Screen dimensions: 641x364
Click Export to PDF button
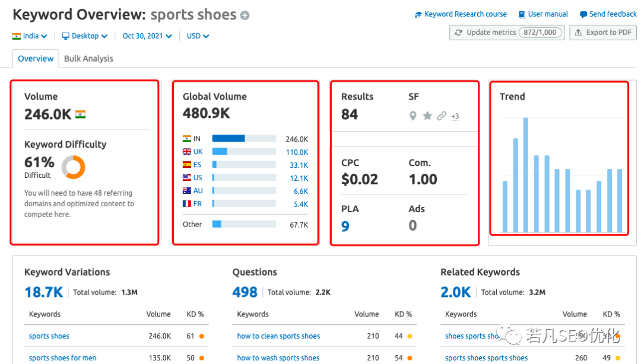pos(603,33)
